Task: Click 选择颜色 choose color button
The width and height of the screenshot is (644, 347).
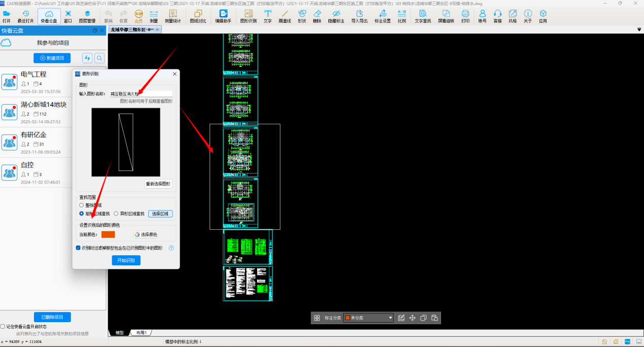Action: tap(146, 234)
